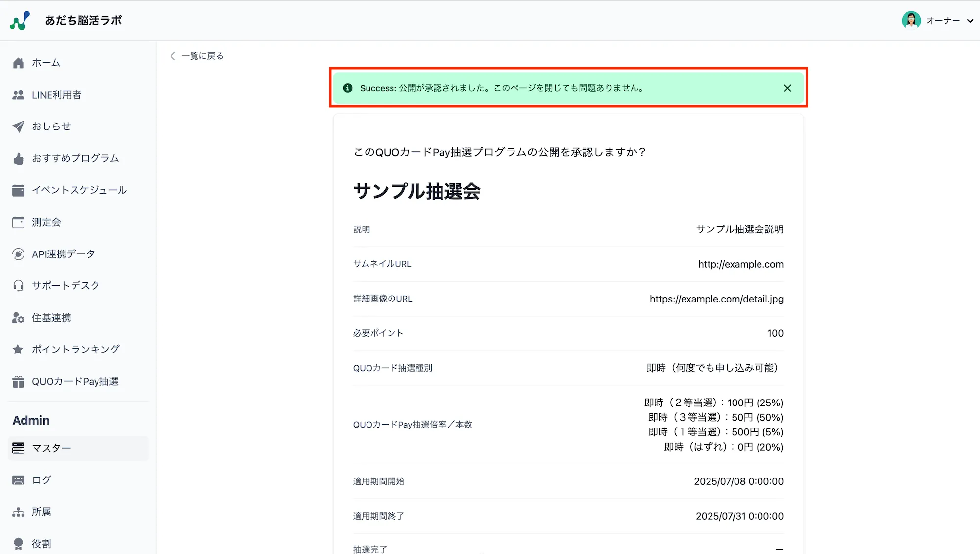This screenshot has height=554, width=980.
Task: Open the QUOカードPay抽選 gift icon
Action: click(x=18, y=381)
